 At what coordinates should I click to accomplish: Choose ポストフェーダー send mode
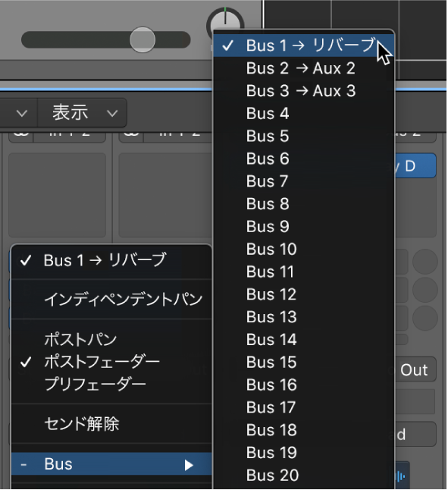pyautogui.click(x=111, y=362)
